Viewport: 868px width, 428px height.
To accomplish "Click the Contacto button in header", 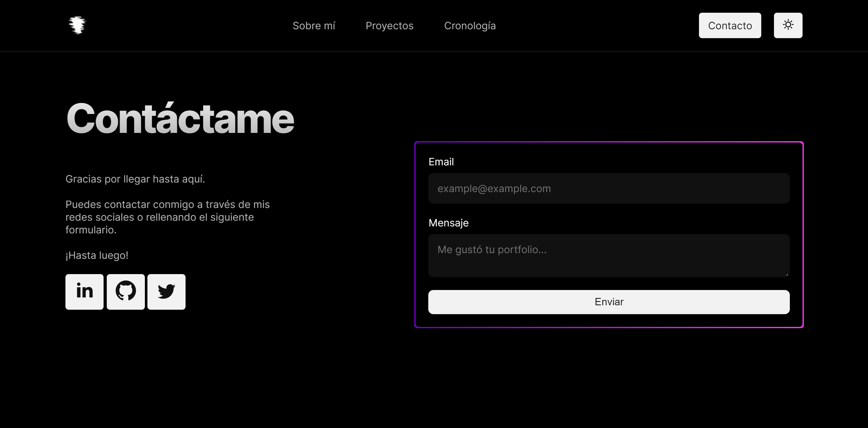I will [x=730, y=25].
